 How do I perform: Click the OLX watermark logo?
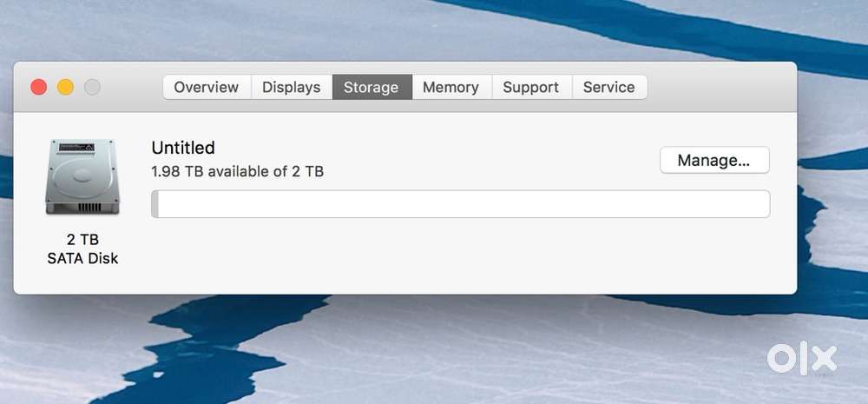801,358
